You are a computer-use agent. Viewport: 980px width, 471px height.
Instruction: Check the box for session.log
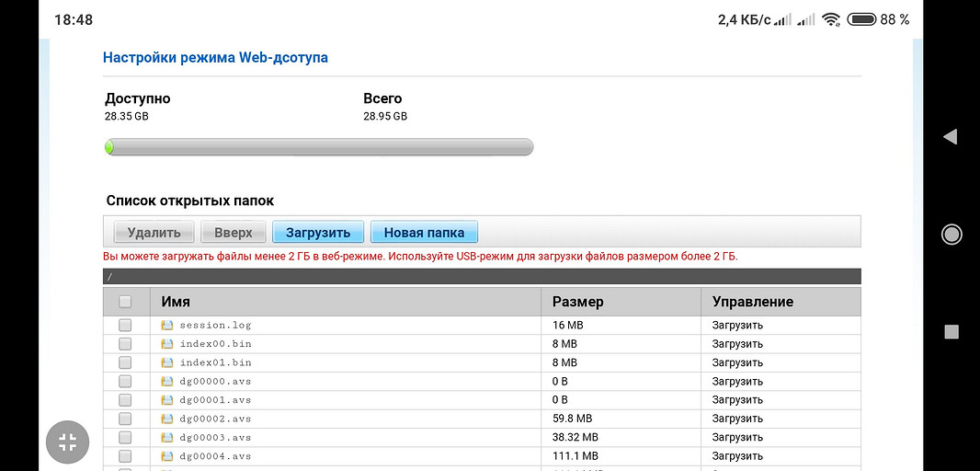pos(126,325)
